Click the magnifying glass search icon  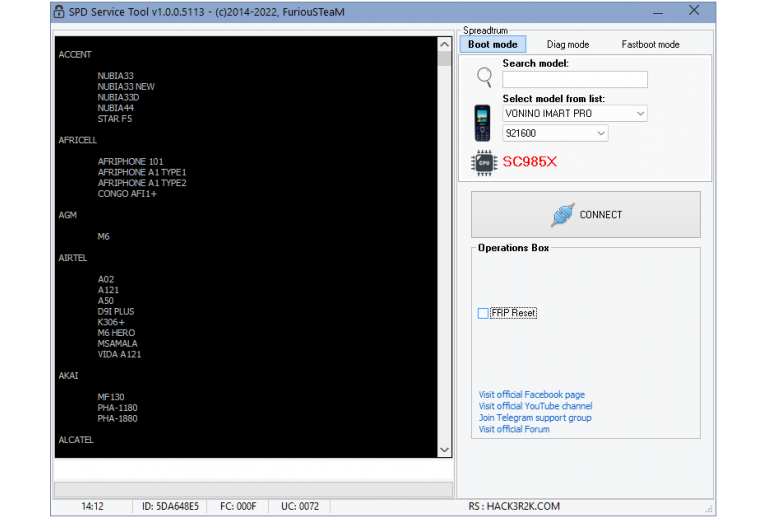484,77
